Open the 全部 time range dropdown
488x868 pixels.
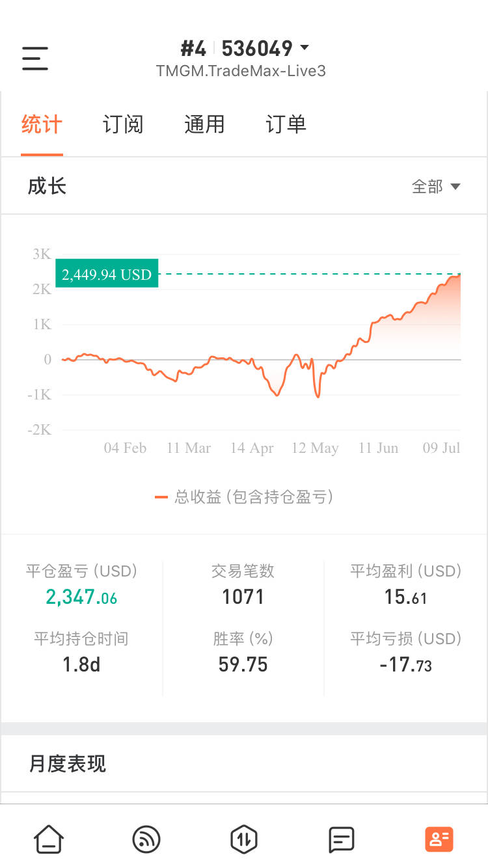436,187
